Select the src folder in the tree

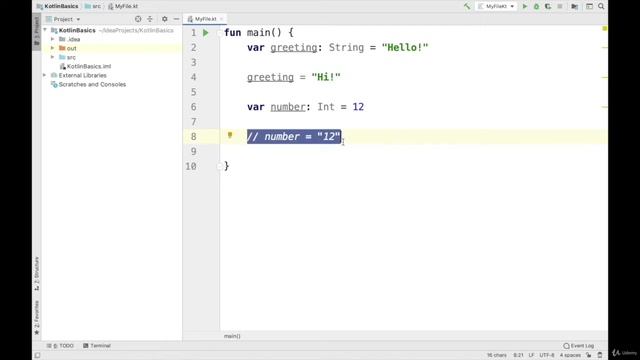click(71, 57)
